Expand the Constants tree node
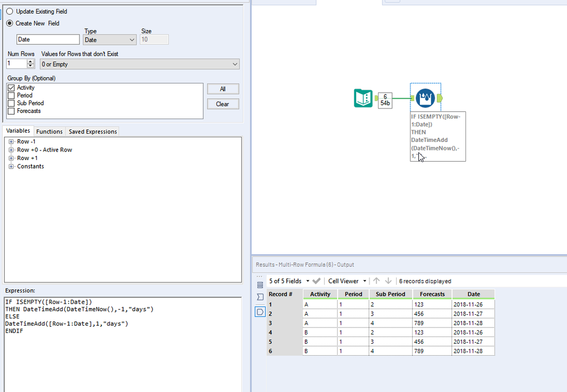Viewport: 567px width, 392px height. pyautogui.click(x=11, y=167)
